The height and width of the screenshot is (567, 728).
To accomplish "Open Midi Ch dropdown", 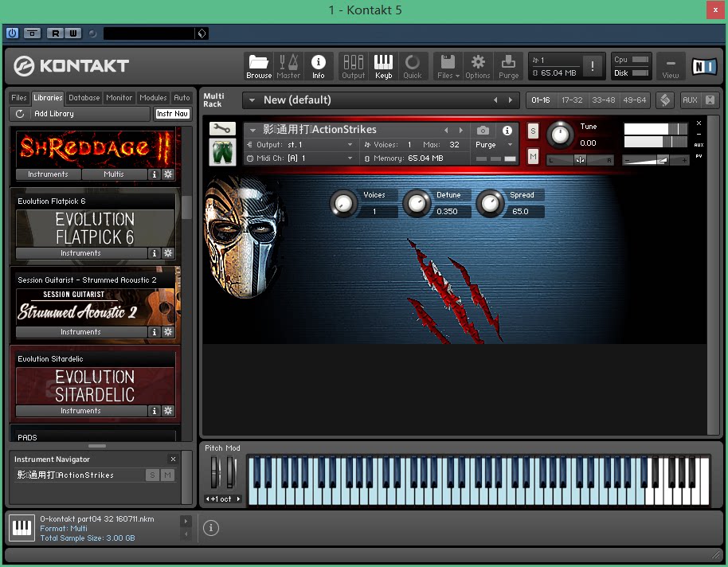I will (350, 158).
